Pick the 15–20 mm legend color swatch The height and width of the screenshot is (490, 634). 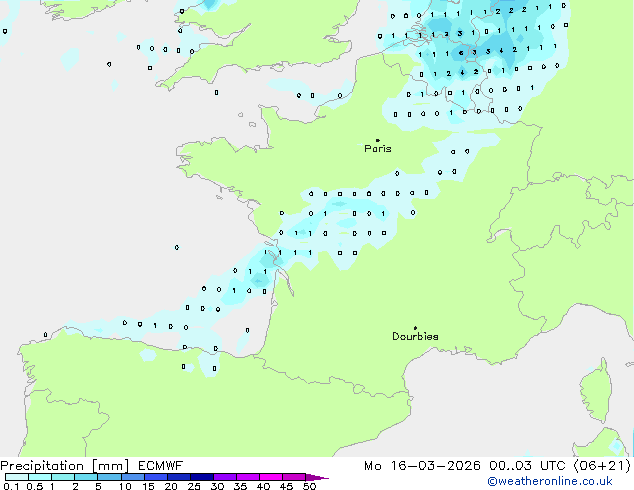156,477
